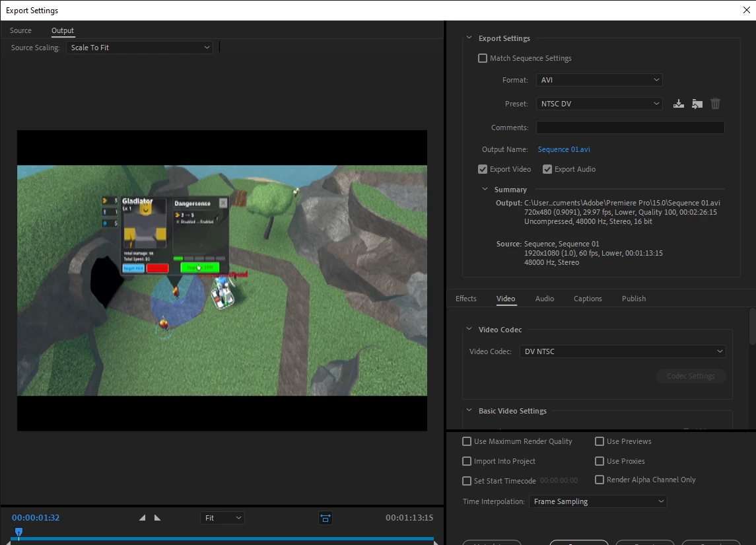Image resolution: width=756 pixels, height=545 pixels.
Task: Click the disabled Codec Settings button
Action: coord(691,376)
